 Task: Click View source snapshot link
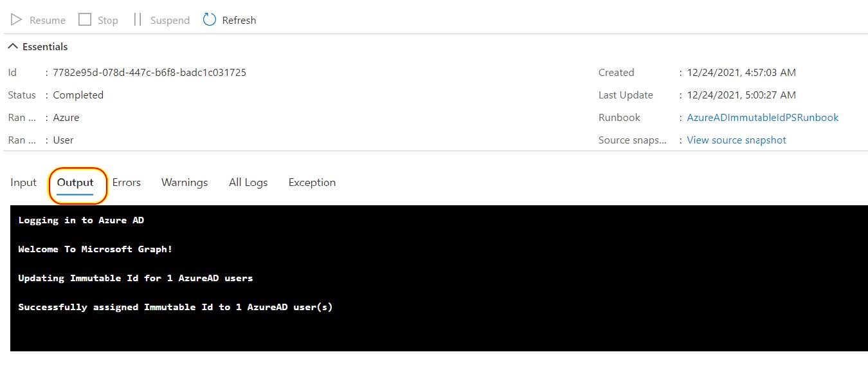pos(736,140)
